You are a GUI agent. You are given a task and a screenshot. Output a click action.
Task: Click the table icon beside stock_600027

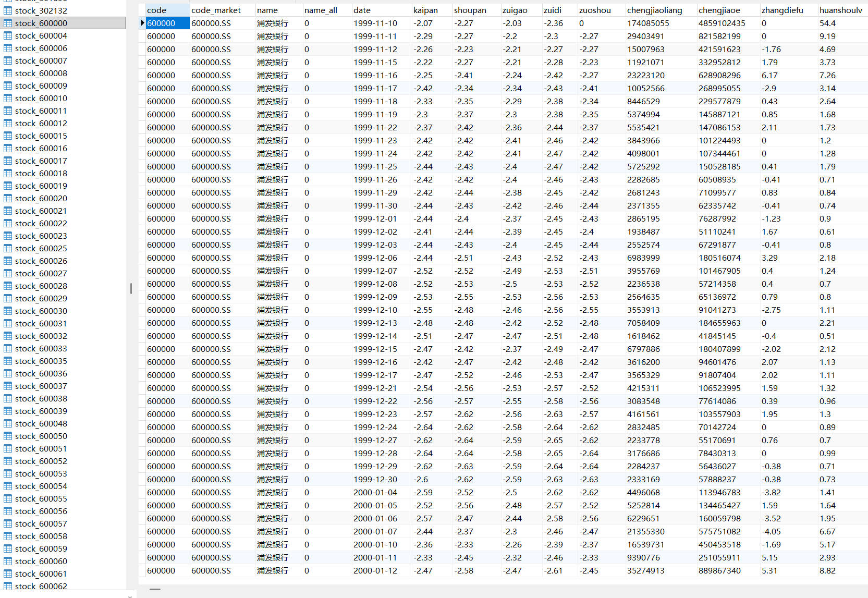8,273
